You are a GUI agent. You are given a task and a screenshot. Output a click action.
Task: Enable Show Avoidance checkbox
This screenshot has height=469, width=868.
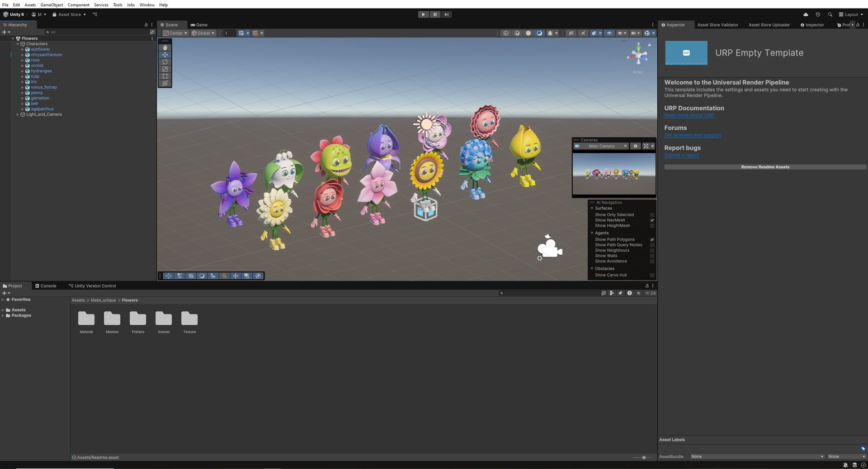pos(652,261)
